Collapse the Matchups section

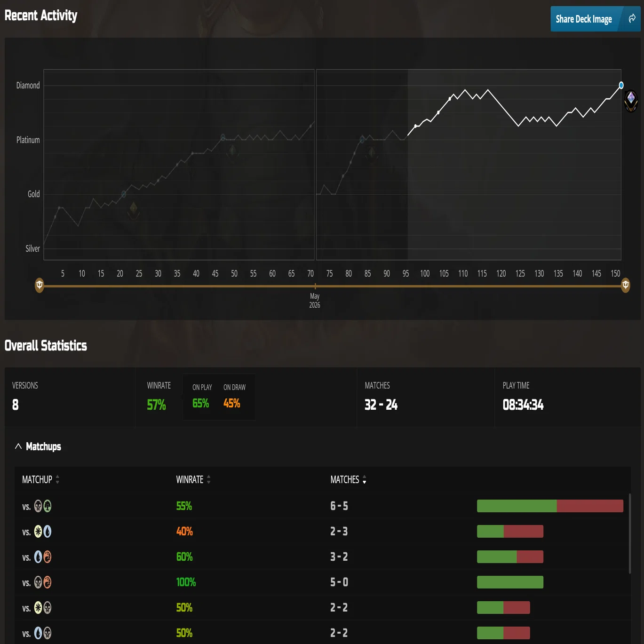tap(38, 446)
